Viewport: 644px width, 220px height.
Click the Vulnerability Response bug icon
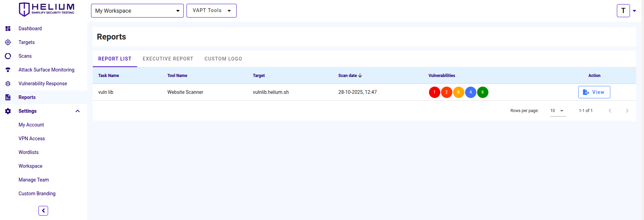point(8,84)
